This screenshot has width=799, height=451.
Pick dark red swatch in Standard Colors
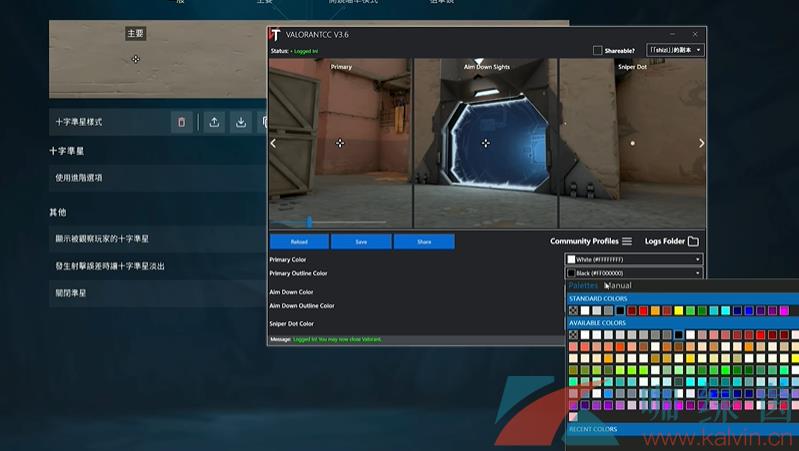632,310
